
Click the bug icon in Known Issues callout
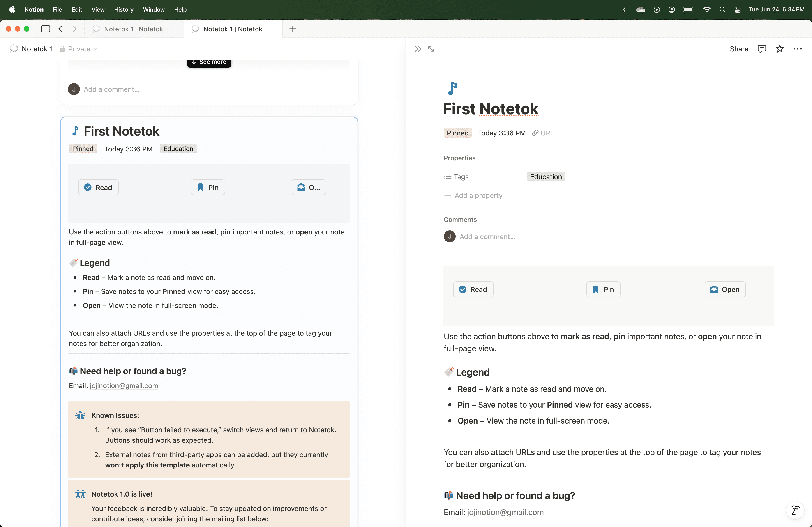tap(80, 415)
